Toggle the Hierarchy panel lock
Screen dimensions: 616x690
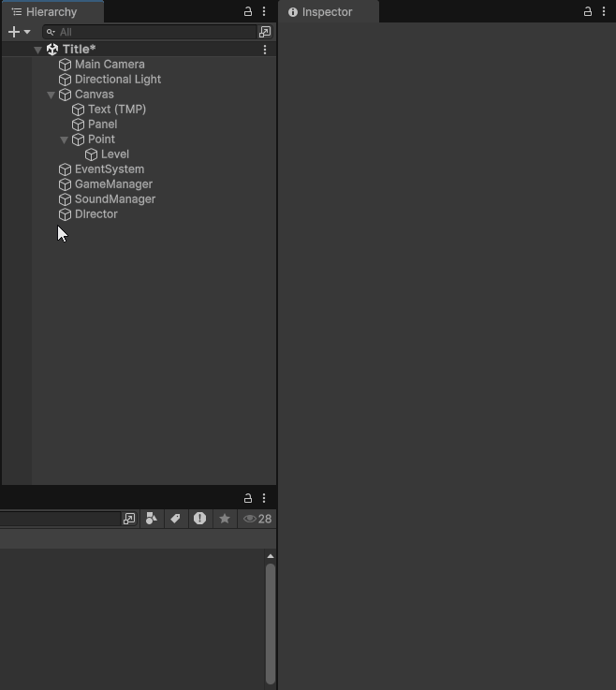[248, 12]
